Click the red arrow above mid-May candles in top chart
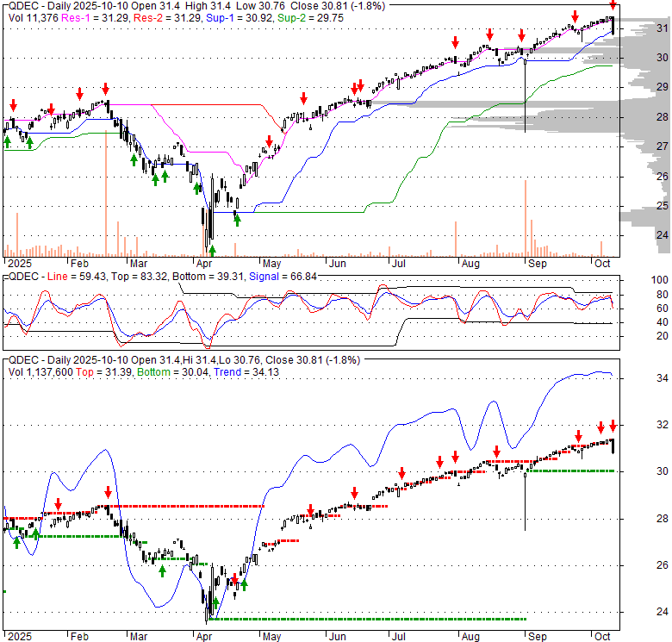Viewport: 672px width, 642px height. point(302,97)
